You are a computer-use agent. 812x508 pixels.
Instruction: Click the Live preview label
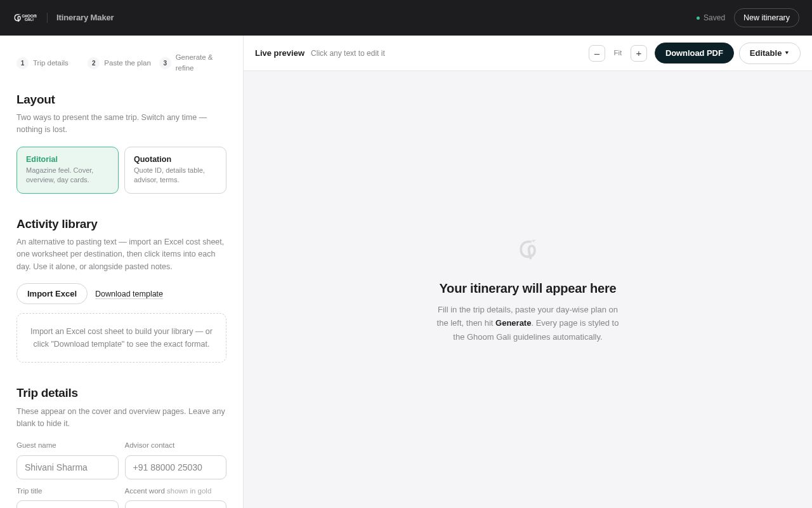click(280, 53)
